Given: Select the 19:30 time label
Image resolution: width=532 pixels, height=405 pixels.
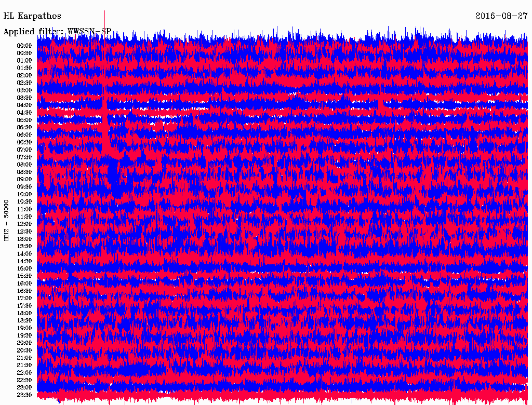Looking at the screenshot, I should 24,335.
